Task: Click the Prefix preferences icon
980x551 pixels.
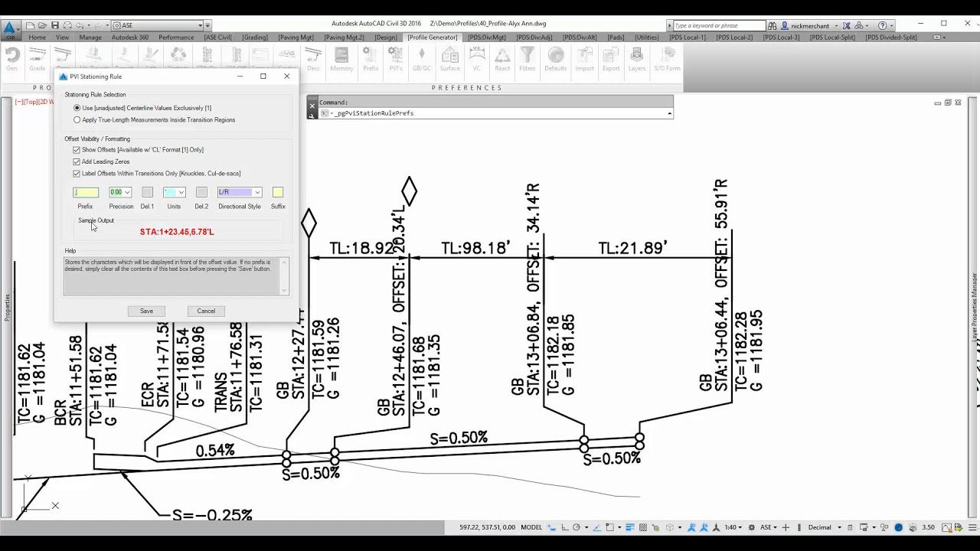Action: [371, 59]
